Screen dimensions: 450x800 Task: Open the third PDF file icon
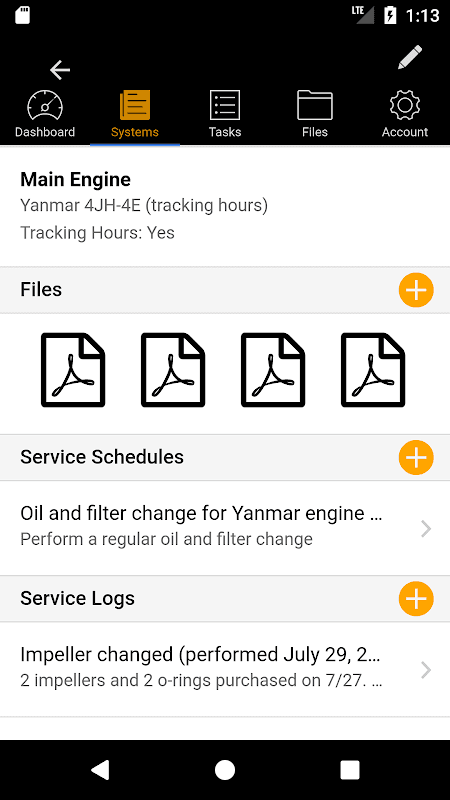pos(273,370)
